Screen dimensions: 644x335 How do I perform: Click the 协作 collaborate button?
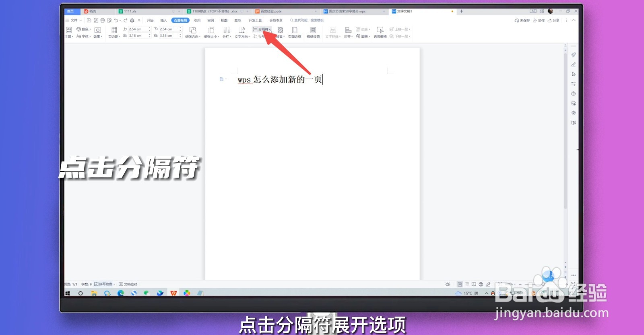coord(539,20)
